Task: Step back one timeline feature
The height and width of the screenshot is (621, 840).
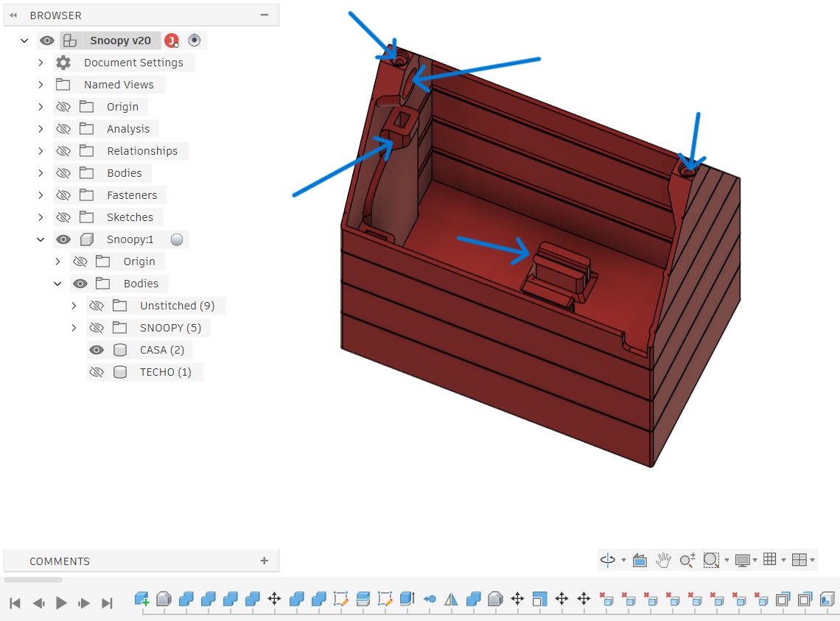Action: coord(38,603)
